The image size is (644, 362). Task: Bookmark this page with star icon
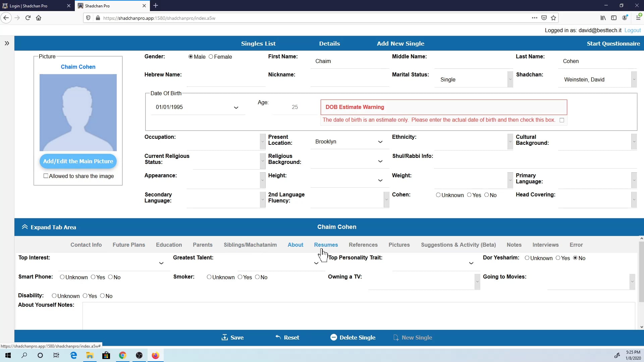553,18
